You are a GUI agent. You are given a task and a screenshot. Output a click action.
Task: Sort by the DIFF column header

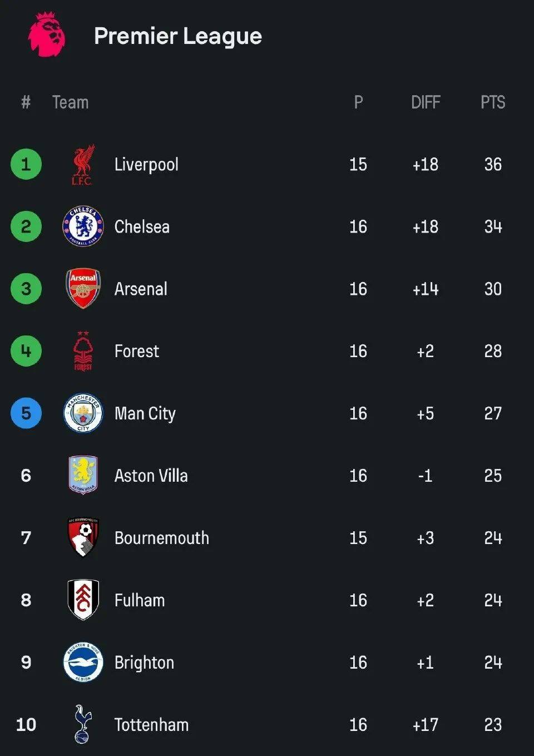(426, 102)
